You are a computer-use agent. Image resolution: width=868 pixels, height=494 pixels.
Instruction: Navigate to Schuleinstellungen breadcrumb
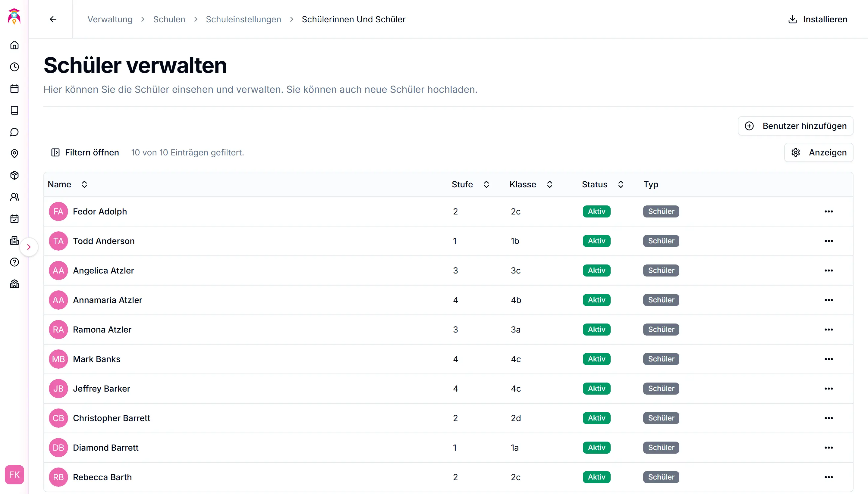click(x=244, y=19)
